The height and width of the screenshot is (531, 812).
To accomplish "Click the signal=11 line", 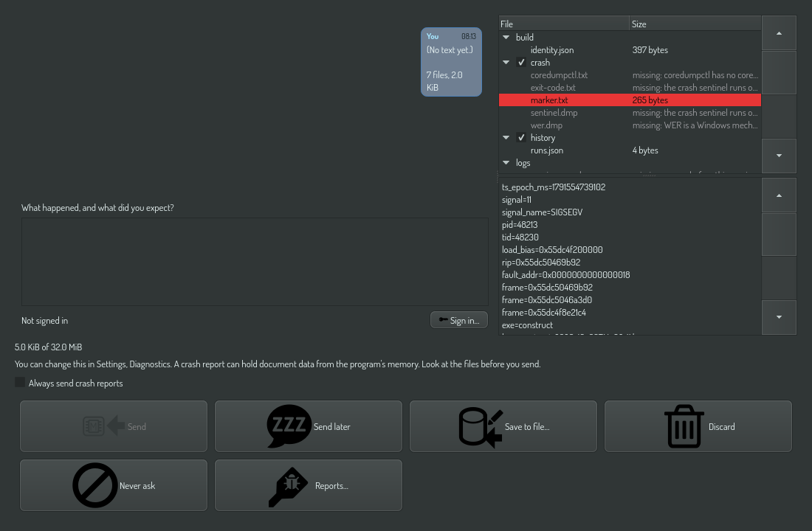I will pyautogui.click(x=516, y=200).
